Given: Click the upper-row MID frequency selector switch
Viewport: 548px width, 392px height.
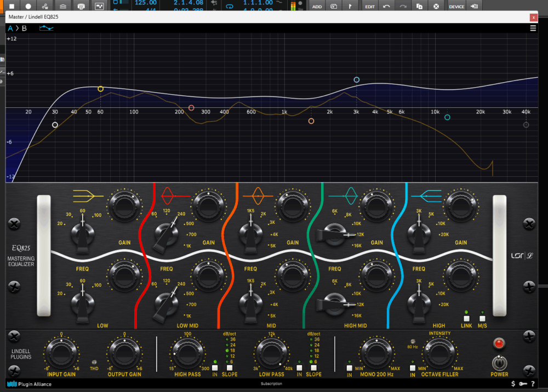Looking at the screenshot, I should click(250, 233).
